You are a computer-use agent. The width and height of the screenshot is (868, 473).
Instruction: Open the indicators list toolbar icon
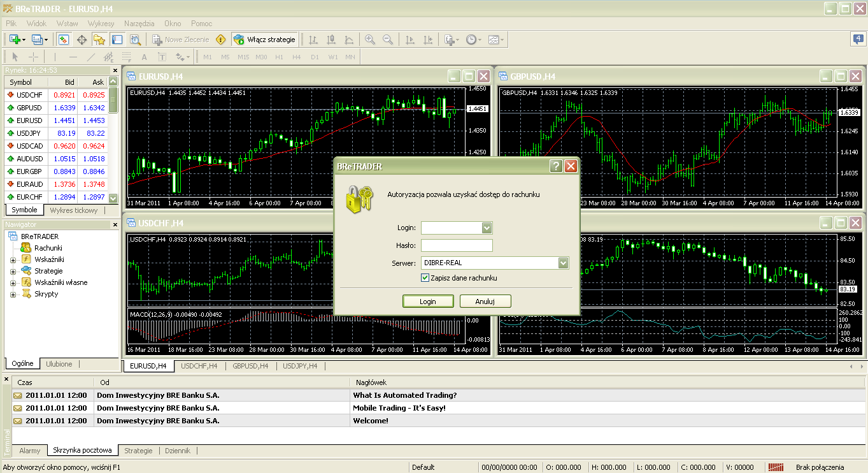pos(450,40)
